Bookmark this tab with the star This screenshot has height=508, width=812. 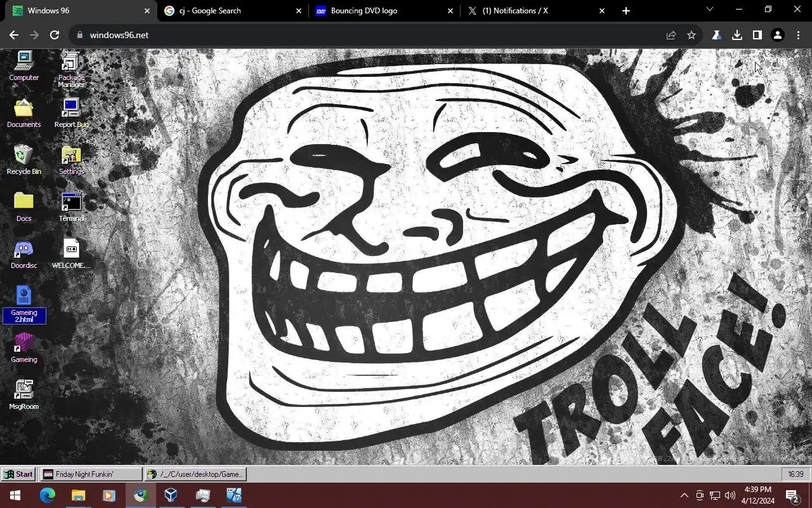point(691,35)
